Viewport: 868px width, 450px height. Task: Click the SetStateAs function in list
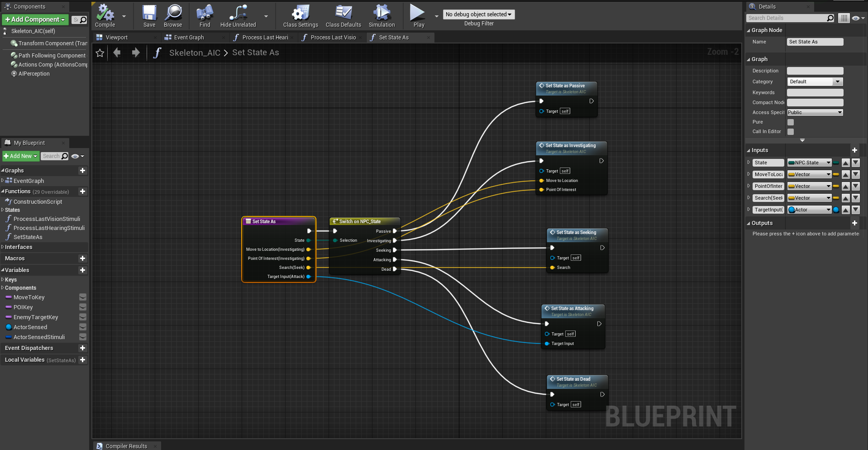[28, 237]
